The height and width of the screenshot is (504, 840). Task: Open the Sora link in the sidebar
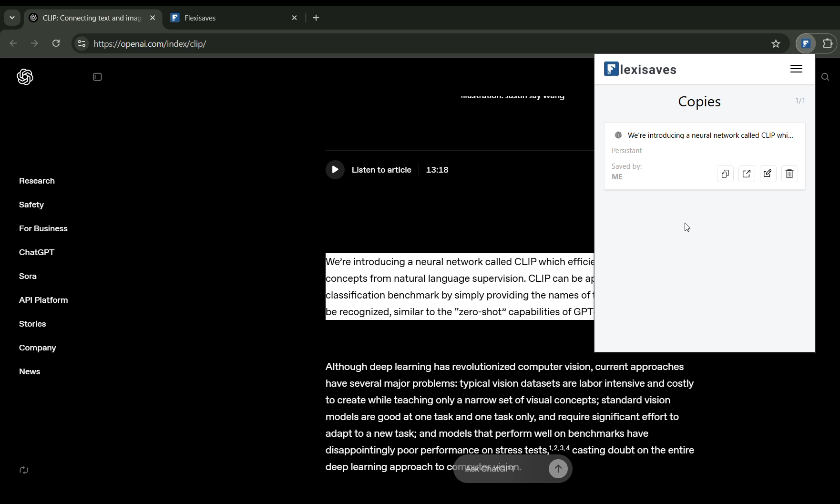[x=28, y=277]
